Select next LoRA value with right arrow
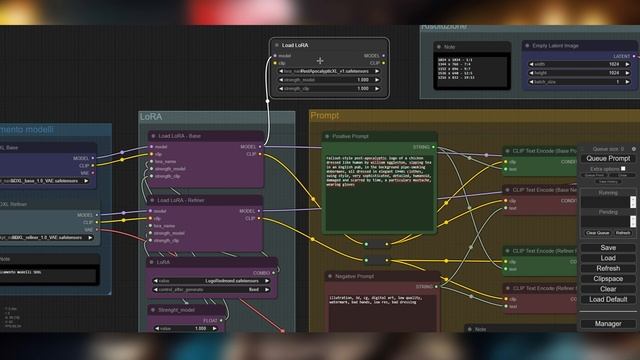 [267, 281]
